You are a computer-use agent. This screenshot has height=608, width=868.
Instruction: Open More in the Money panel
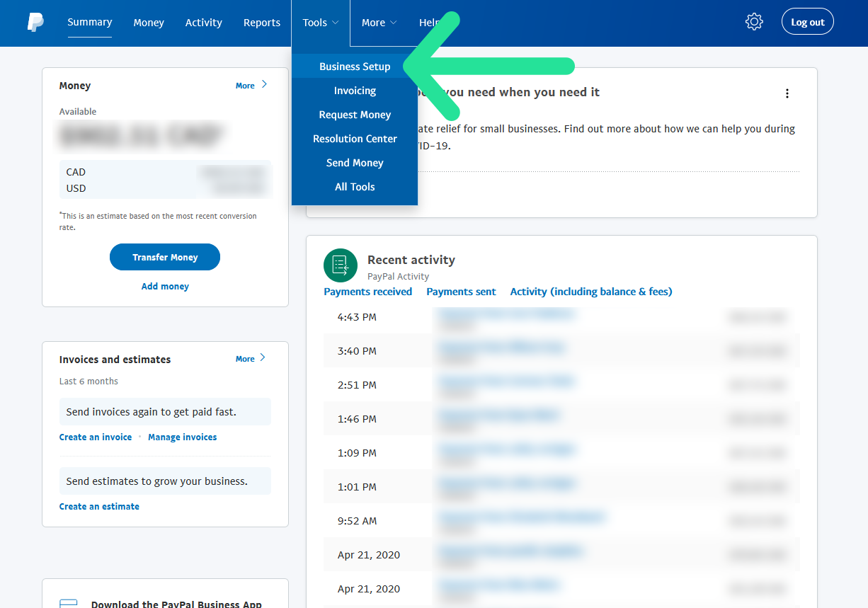click(x=251, y=85)
